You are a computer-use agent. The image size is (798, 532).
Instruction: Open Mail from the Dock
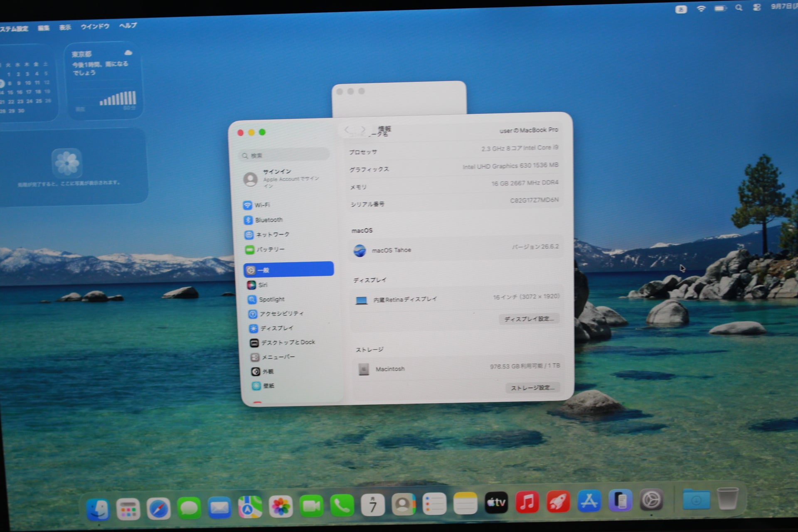(x=219, y=507)
